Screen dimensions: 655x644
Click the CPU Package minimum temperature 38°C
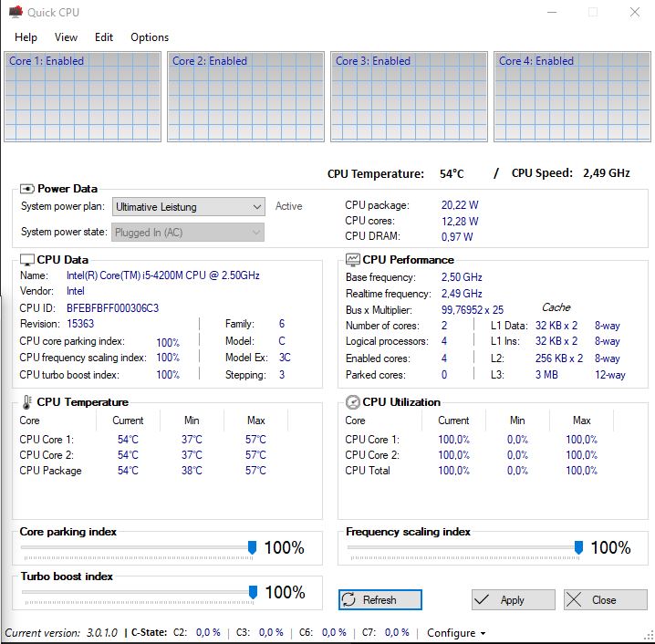[192, 471]
